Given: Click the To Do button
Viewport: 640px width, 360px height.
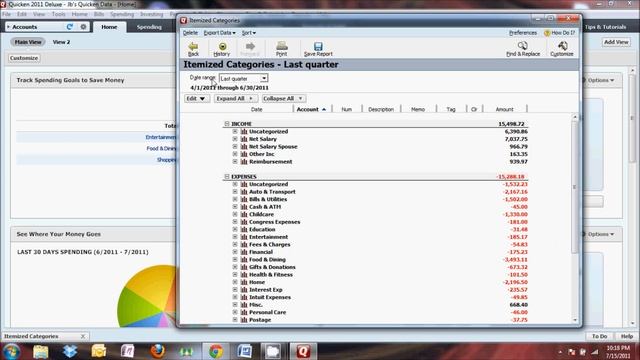Looking at the screenshot, I should pyautogui.click(x=599, y=336).
